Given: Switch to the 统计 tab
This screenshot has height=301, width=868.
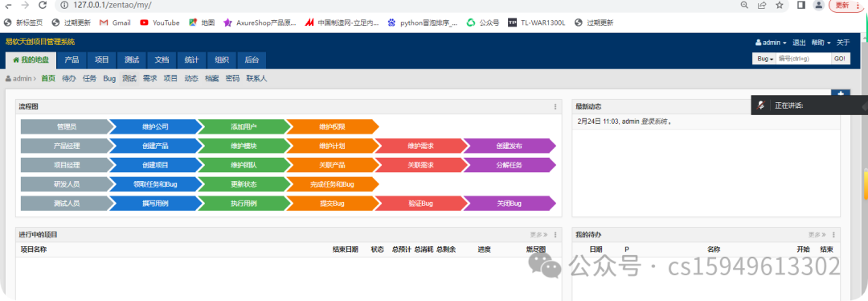Looking at the screenshot, I should coord(191,60).
